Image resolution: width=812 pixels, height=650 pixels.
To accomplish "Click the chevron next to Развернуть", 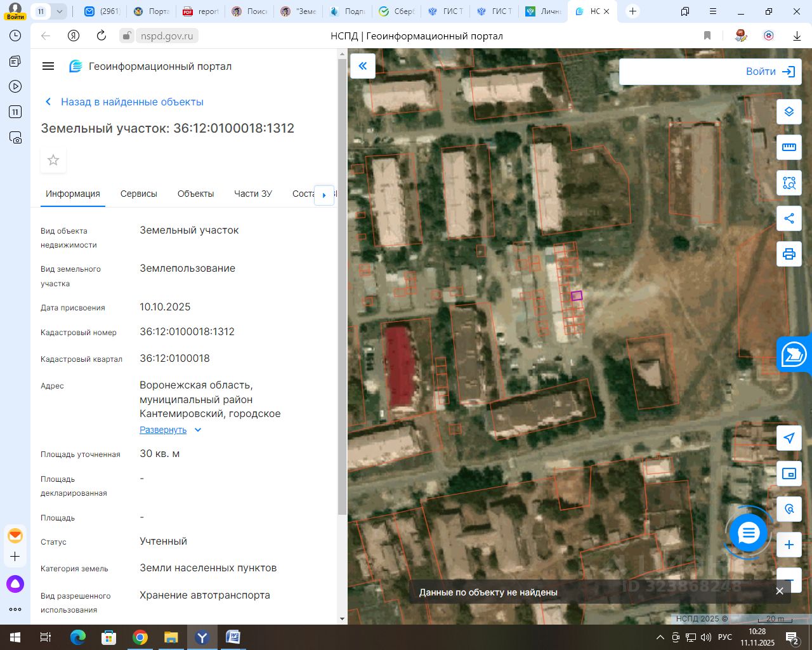I will 198,430.
